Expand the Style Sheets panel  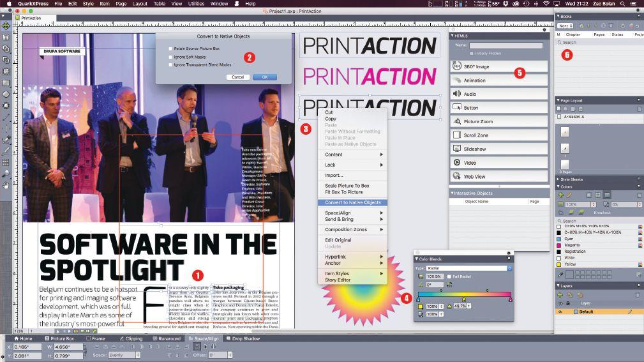[x=558, y=179]
